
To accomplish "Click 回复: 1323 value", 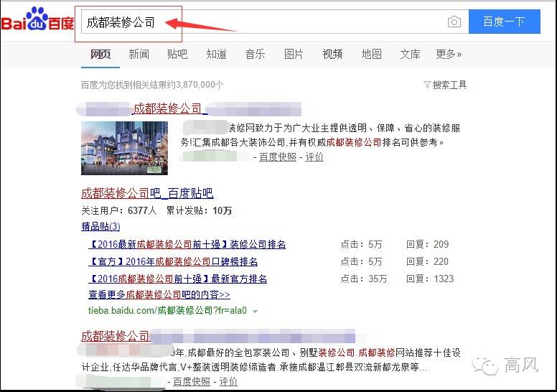I will [x=430, y=279].
